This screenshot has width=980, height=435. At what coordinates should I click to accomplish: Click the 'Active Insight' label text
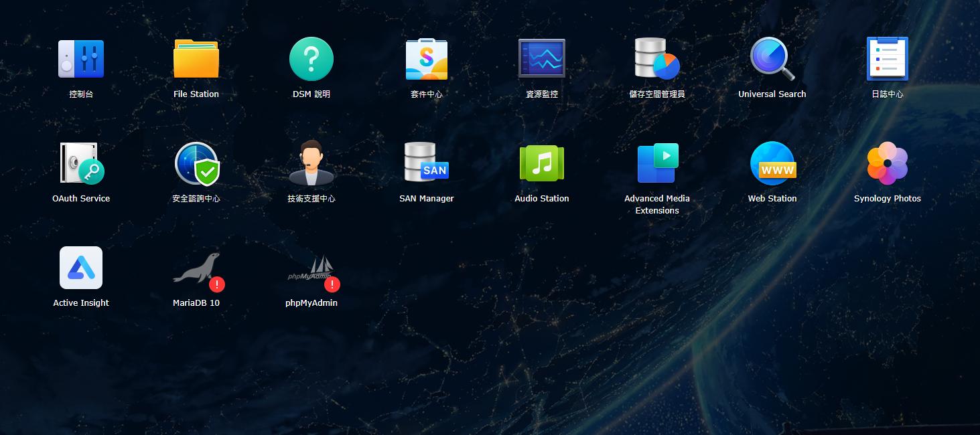[x=81, y=303]
